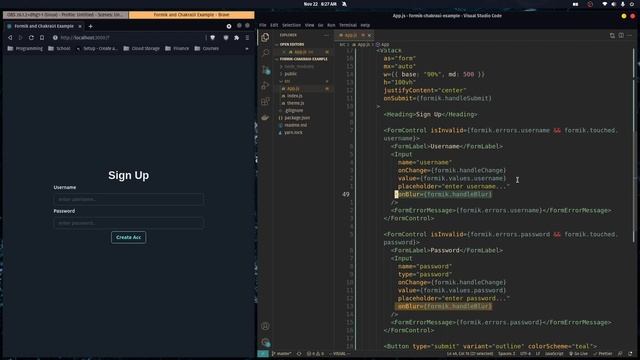Open Programming bookmarks folder
640x360 pixels.
25,49
